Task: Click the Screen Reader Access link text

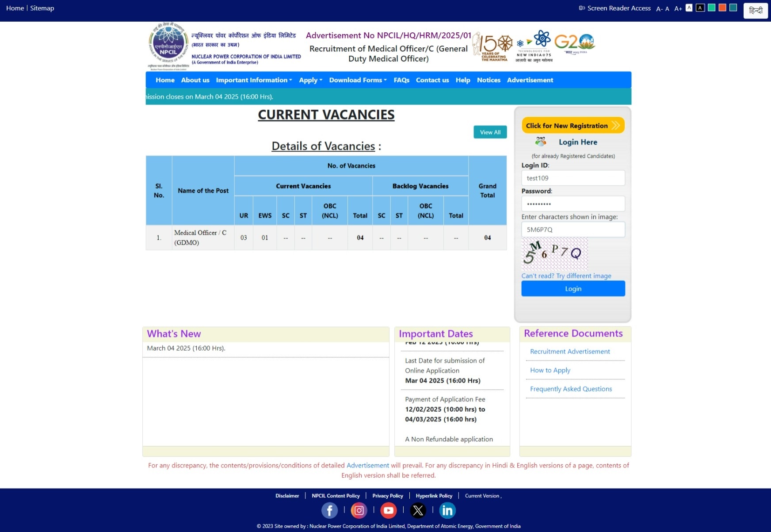Action: [619, 8]
